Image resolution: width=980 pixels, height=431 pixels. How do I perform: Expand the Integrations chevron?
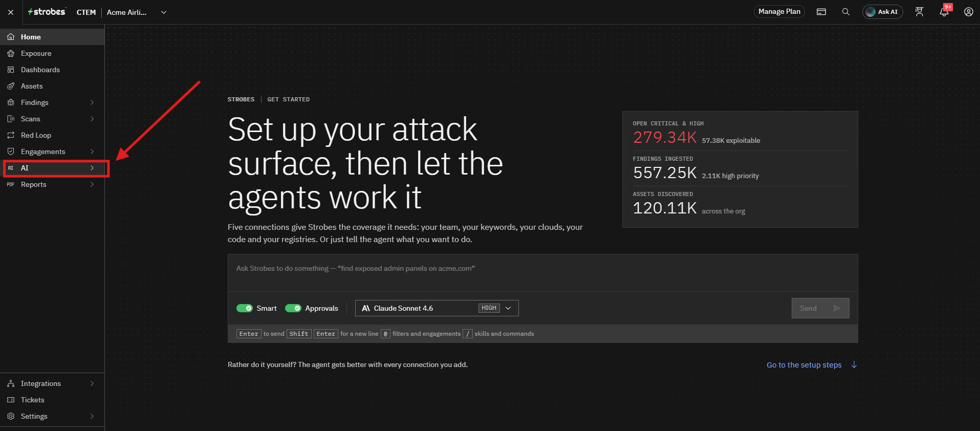[92, 383]
